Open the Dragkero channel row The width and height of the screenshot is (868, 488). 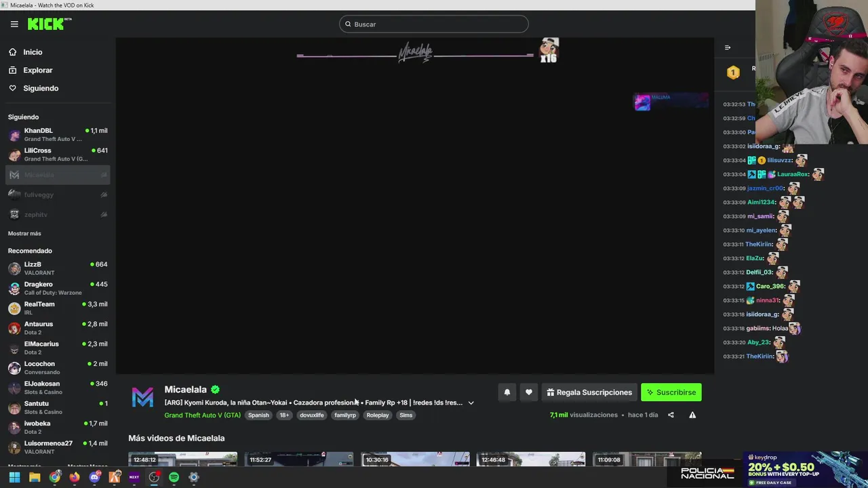point(58,288)
